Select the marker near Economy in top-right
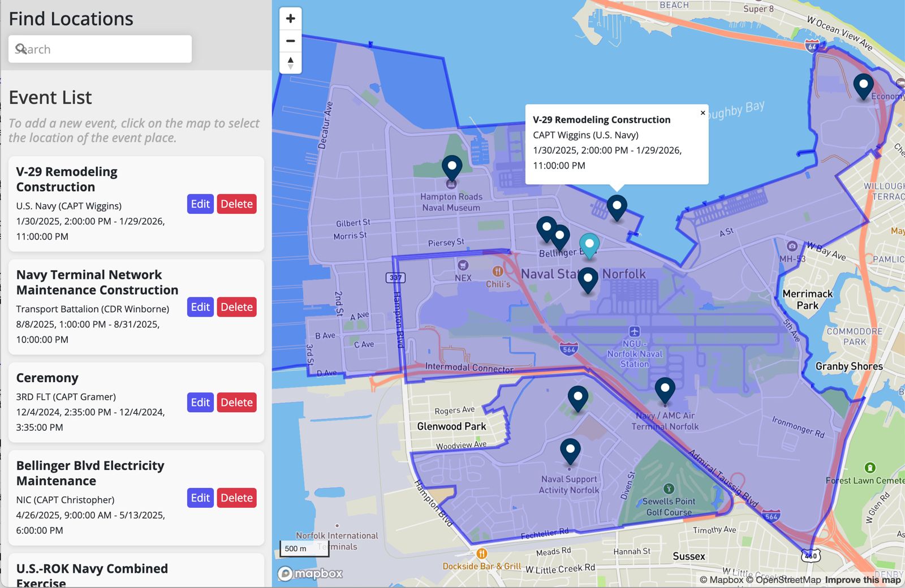 tap(863, 86)
